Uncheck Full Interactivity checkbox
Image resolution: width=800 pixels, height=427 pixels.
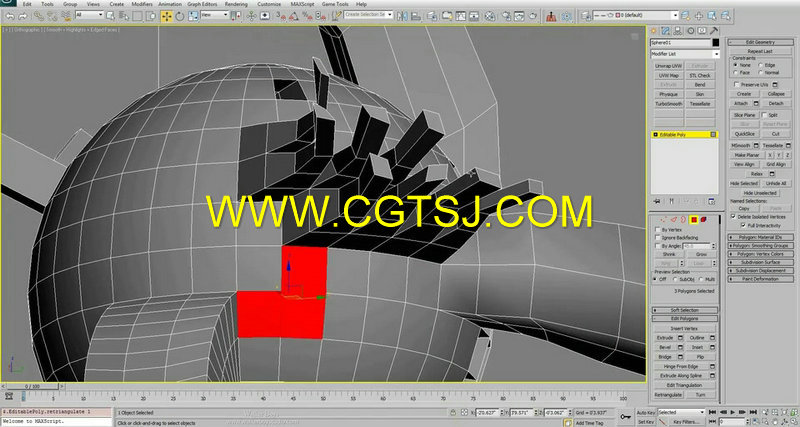point(743,225)
